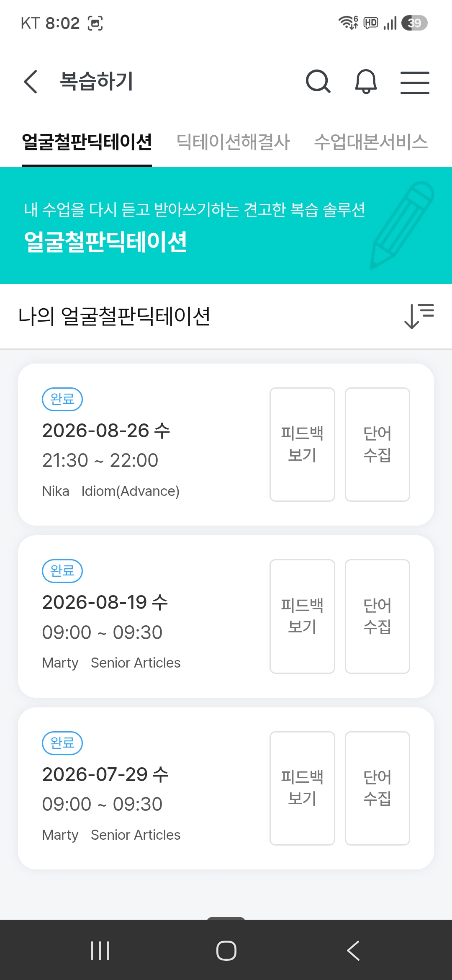The image size is (452, 980).
Task: Tap the sort order icon
Action: pos(419,316)
